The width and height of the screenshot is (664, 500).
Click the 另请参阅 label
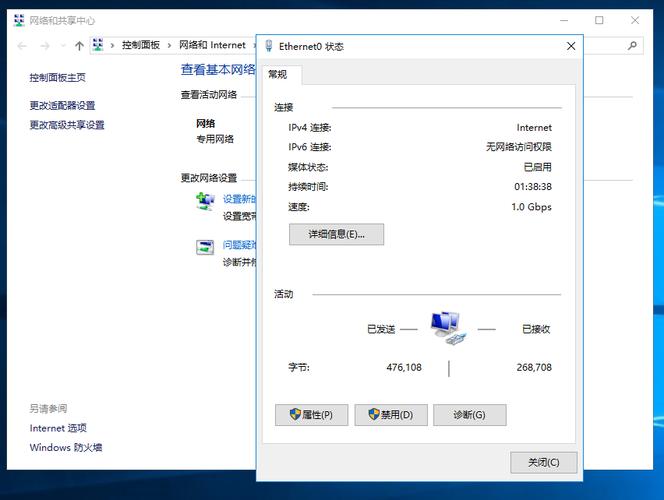48,409
